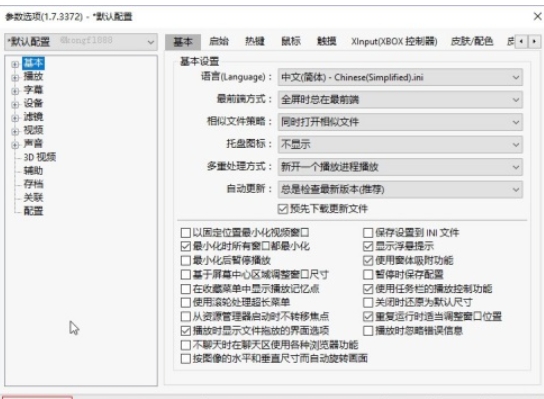The height and width of the screenshot is (399, 544).
Task: Switch to the 热键 tab
Action: [255, 42]
